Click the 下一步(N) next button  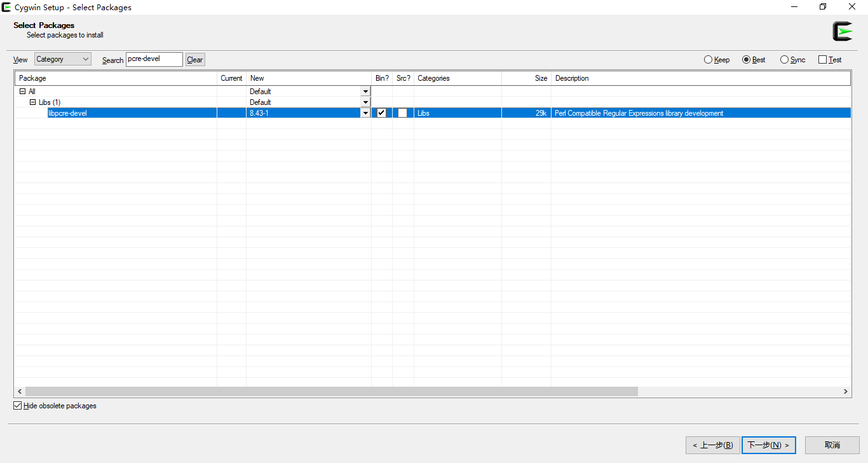(x=769, y=445)
